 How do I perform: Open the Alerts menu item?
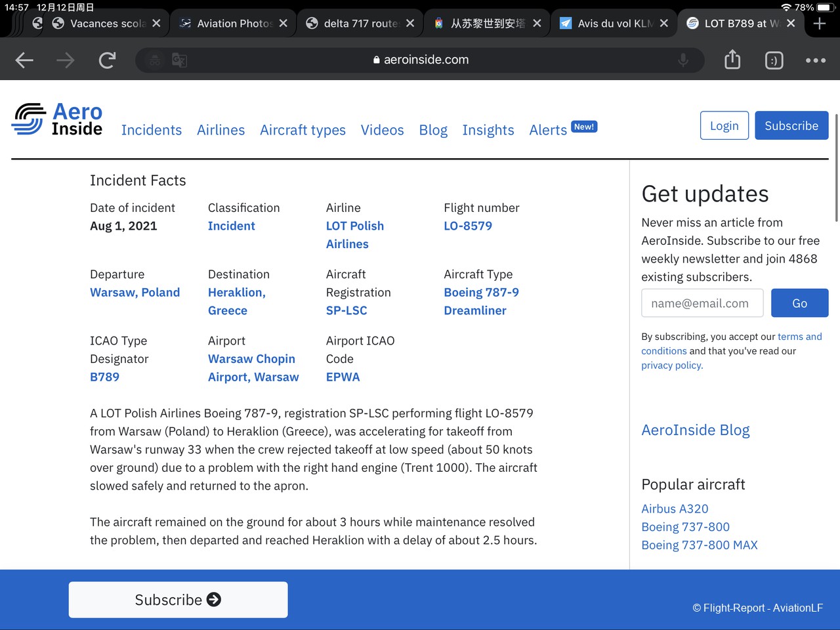548,130
